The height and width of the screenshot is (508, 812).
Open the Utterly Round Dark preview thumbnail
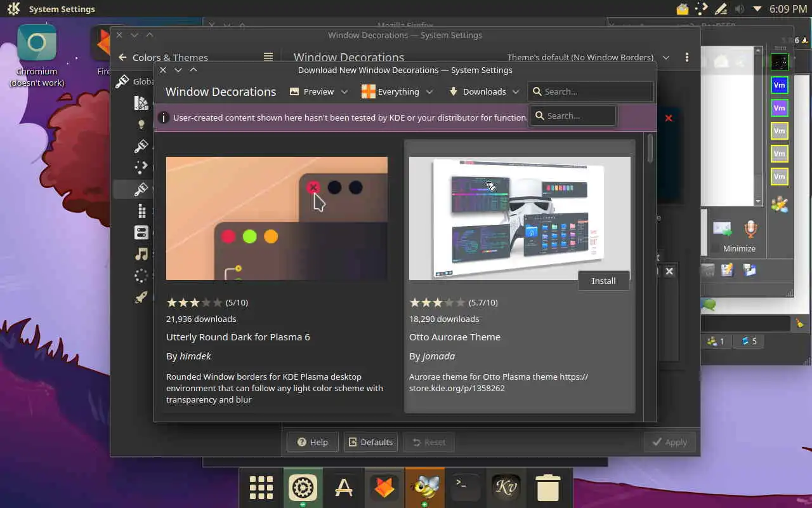coord(277,218)
